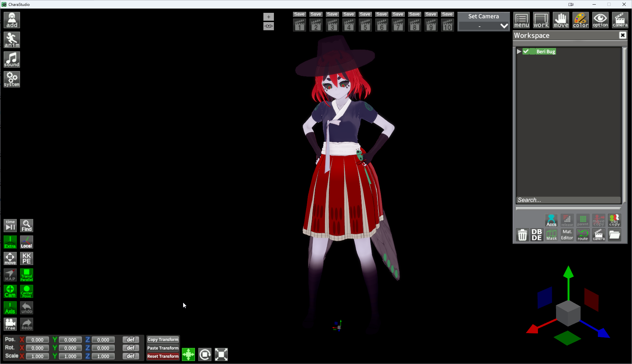
Task: Open the Find search tool
Action: click(x=27, y=226)
